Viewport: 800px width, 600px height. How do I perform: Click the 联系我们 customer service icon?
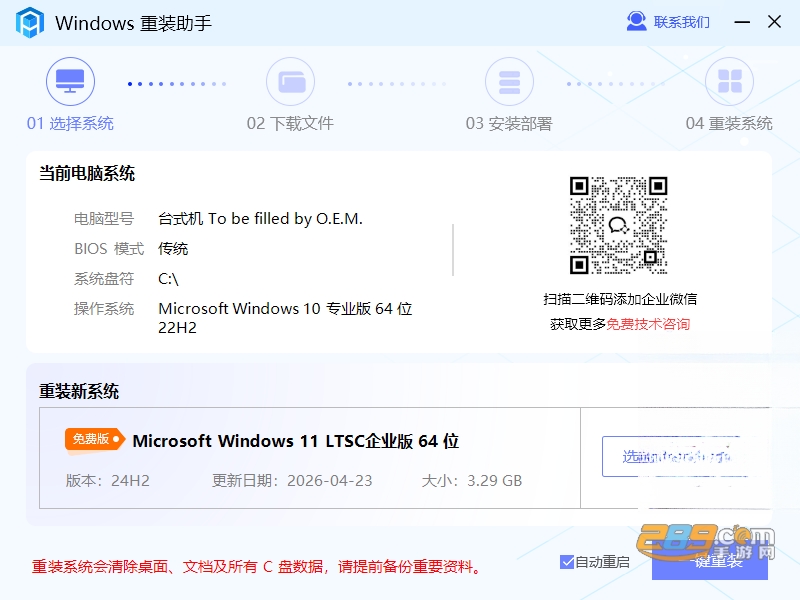[x=636, y=21]
